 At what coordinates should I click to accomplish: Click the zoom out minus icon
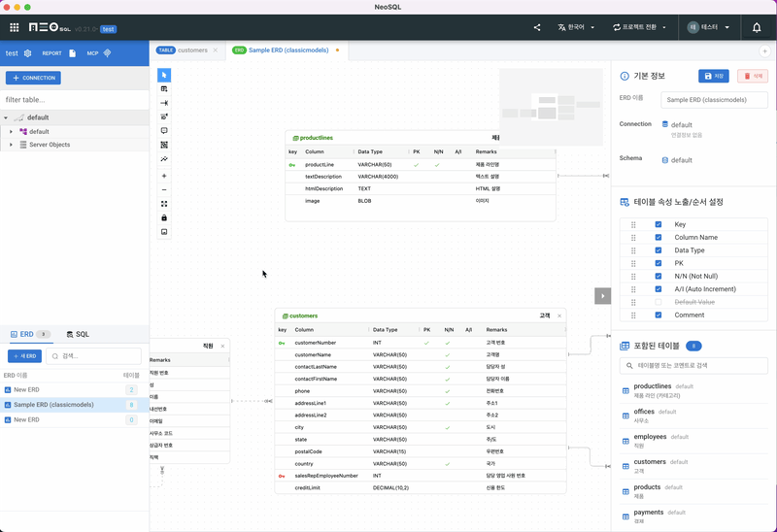[x=164, y=189]
